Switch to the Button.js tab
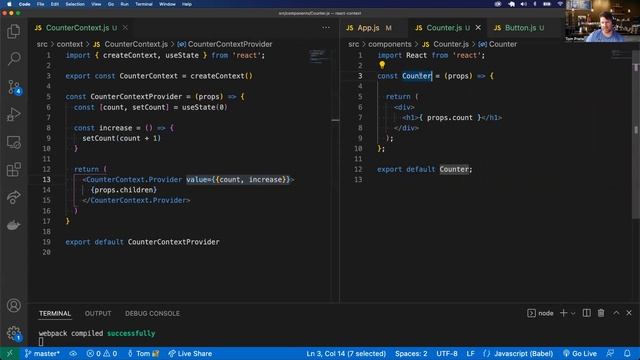Image resolution: width=640 pixels, height=360 pixels. click(x=519, y=28)
